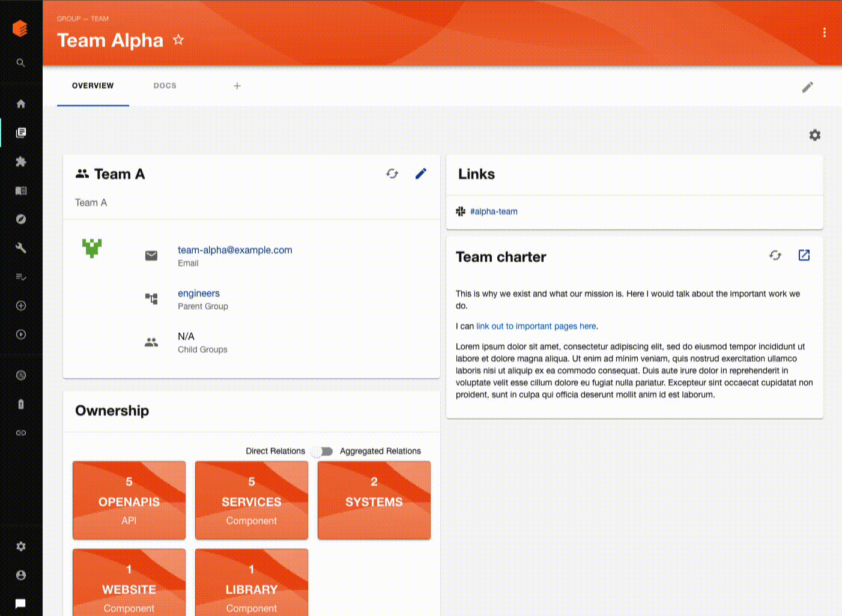The height and width of the screenshot is (616, 842).
Task: Edit Team A card with its pencil icon
Action: (x=421, y=174)
